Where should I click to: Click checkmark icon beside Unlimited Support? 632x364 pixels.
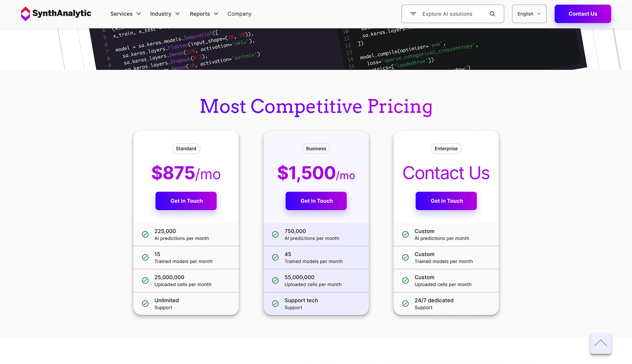coord(145,303)
